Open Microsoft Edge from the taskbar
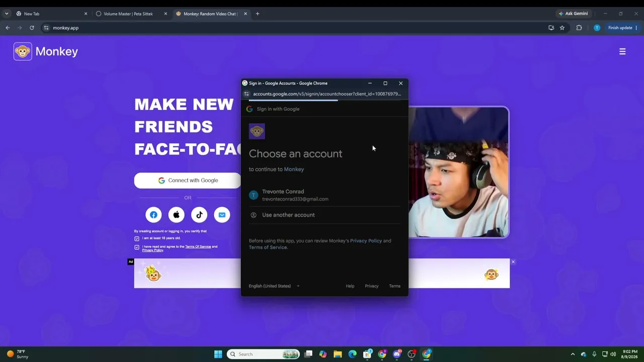 pyautogui.click(x=353, y=354)
